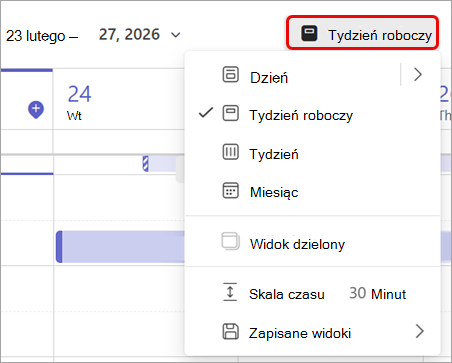The height and width of the screenshot is (363, 452).
Task: Expand the date range chevron next to 2026
Action: [175, 35]
